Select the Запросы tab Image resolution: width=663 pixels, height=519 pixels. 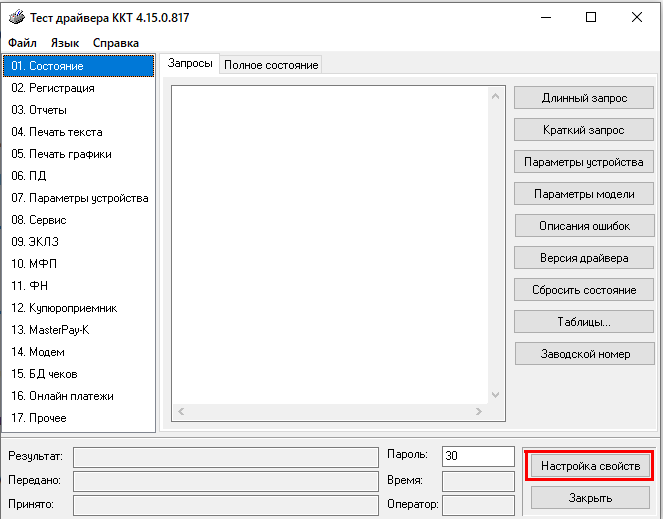(190, 64)
